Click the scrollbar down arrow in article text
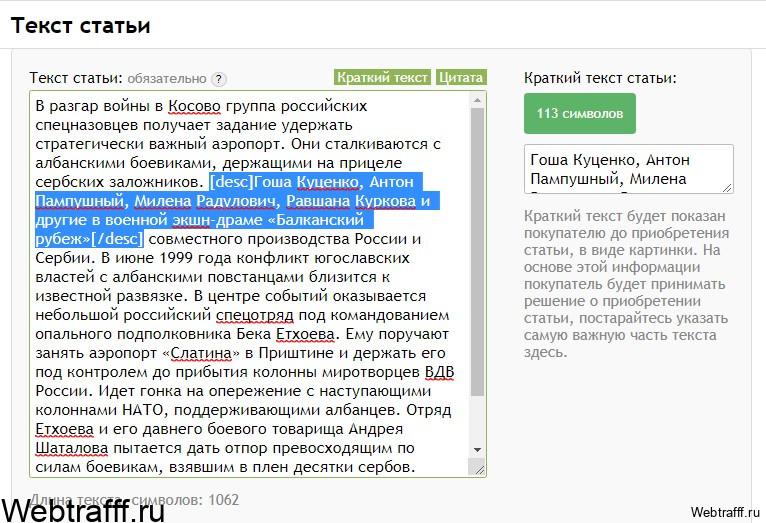Viewport: 766px width, 523px height. tap(477, 450)
